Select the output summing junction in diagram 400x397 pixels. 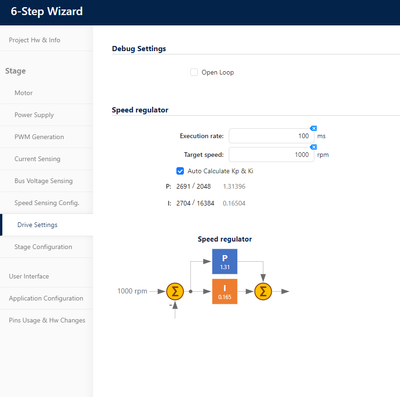tap(263, 291)
